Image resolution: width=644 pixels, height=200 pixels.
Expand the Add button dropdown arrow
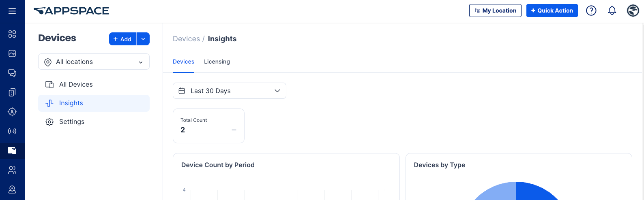143,39
